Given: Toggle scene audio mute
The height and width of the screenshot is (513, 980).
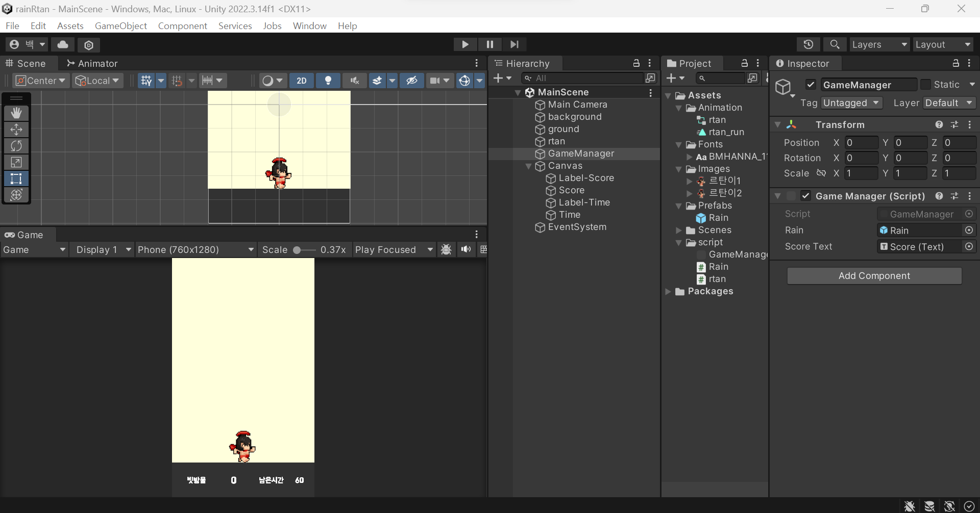Looking at the screenshot, I should point(355,81).
